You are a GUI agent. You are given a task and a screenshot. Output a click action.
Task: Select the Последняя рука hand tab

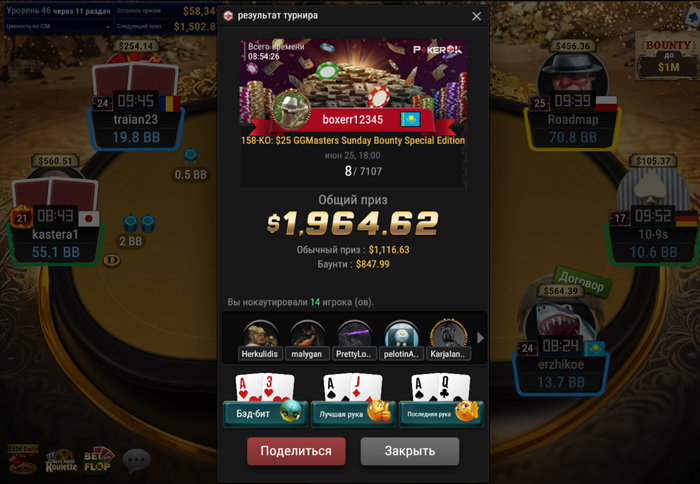click(x=441, y=413)
